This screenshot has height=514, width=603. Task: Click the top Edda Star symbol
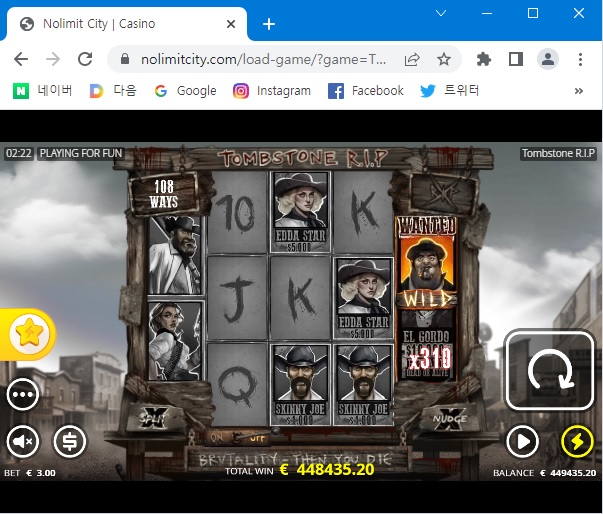click(x=300, y=212)
